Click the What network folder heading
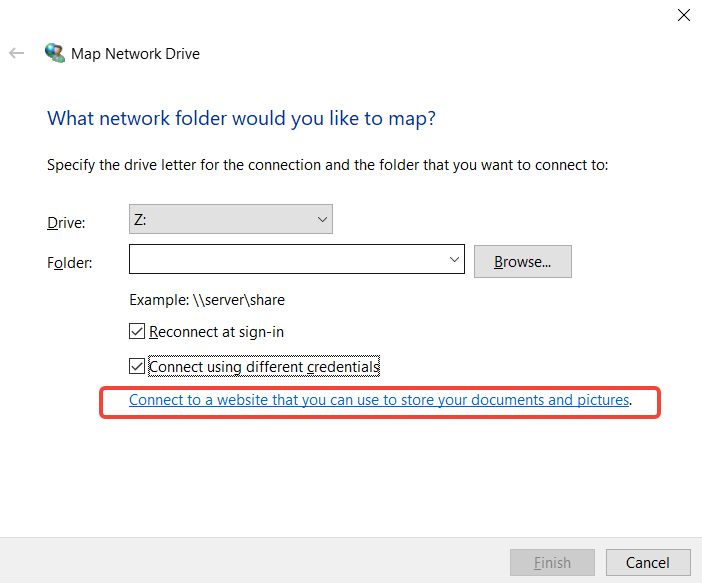 coord(241,119)
